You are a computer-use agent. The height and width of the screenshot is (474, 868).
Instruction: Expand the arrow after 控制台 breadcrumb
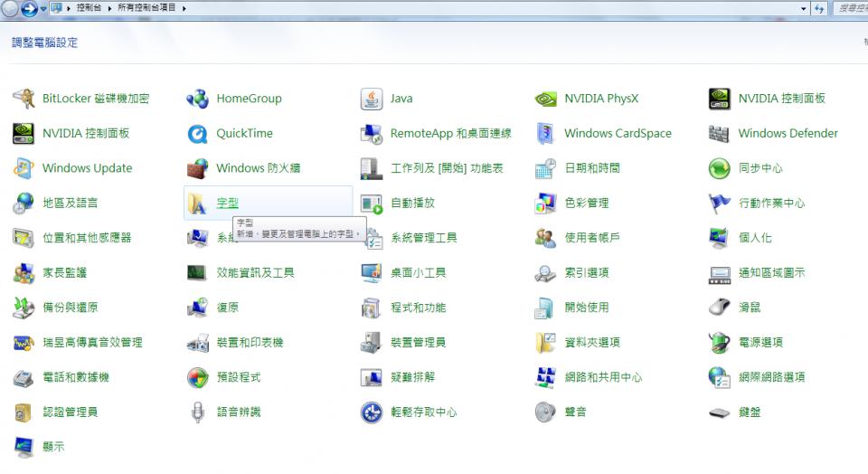[109, 8]
